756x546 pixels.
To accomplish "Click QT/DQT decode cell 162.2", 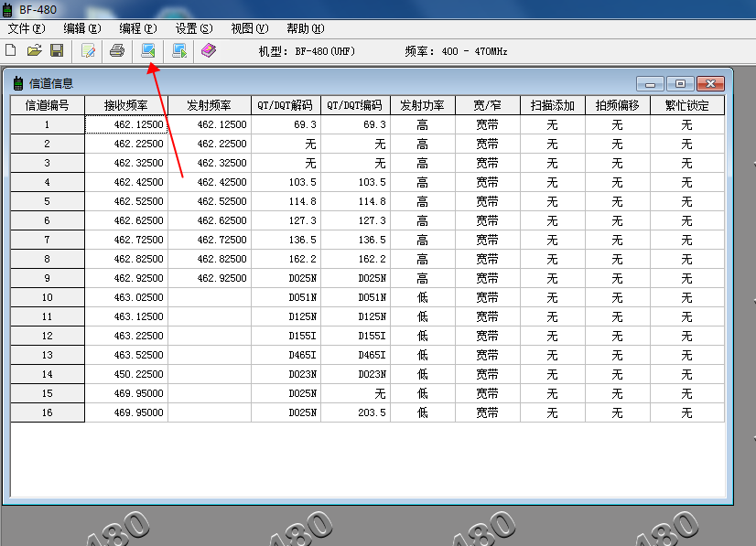I will [x=286, y=259].
